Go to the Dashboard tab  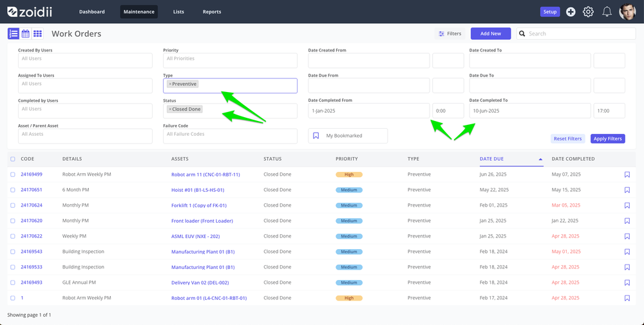pos(92,12)
